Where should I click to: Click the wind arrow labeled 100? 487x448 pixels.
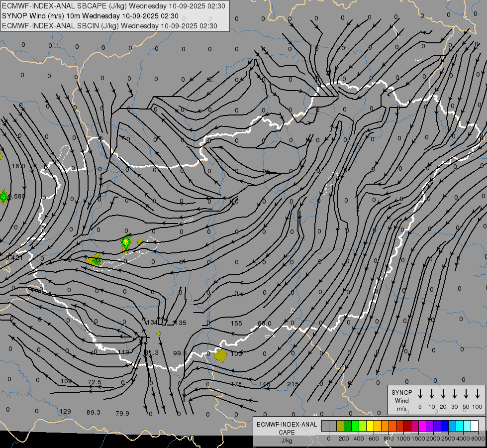coord(478,394)
